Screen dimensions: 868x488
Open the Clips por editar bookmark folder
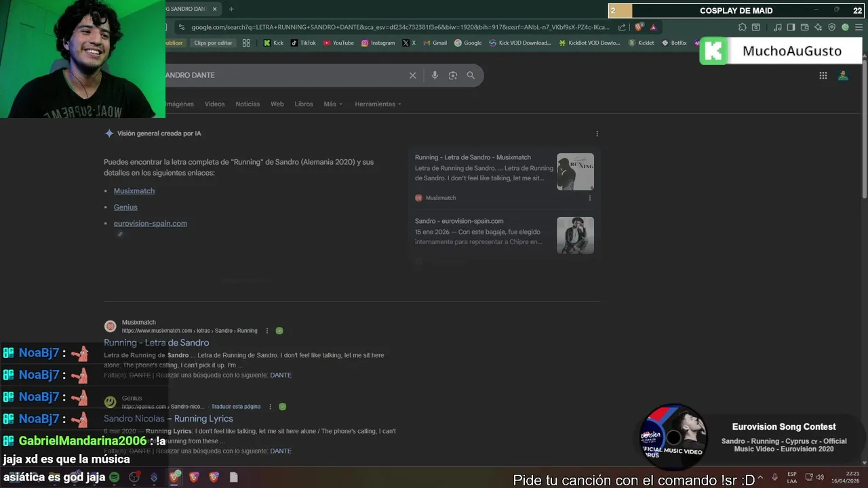213,43
